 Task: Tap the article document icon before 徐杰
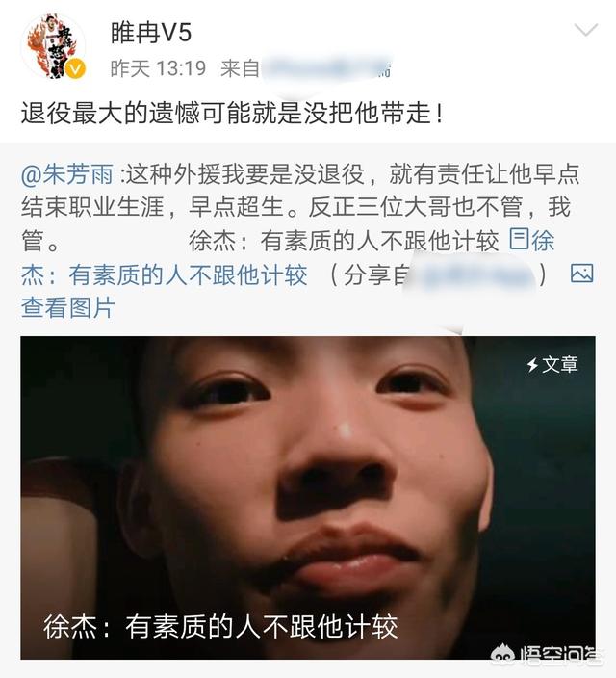[x=519, y=240]
